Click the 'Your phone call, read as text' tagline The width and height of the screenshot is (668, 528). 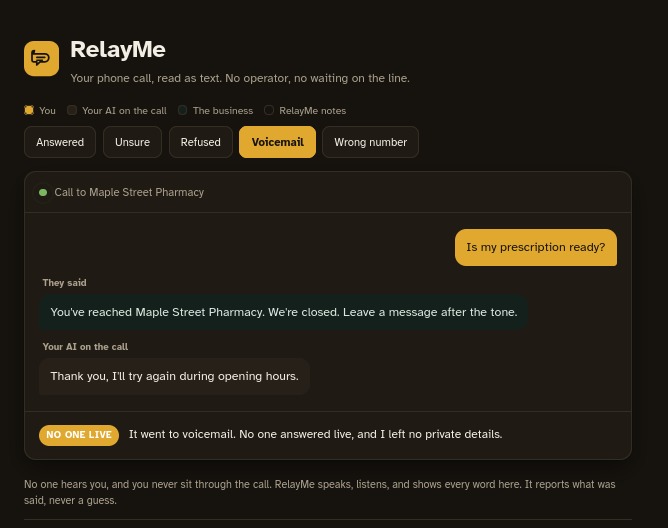(240, 78)
